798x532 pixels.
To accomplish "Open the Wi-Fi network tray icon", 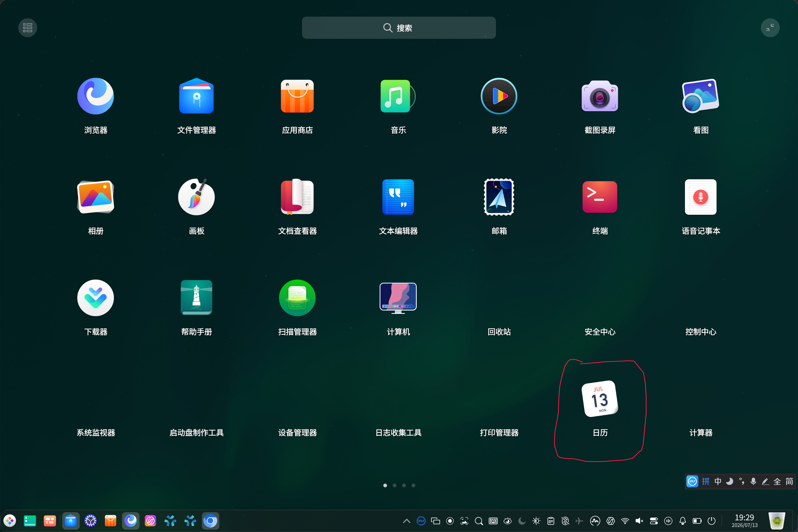I will point(625,521).
